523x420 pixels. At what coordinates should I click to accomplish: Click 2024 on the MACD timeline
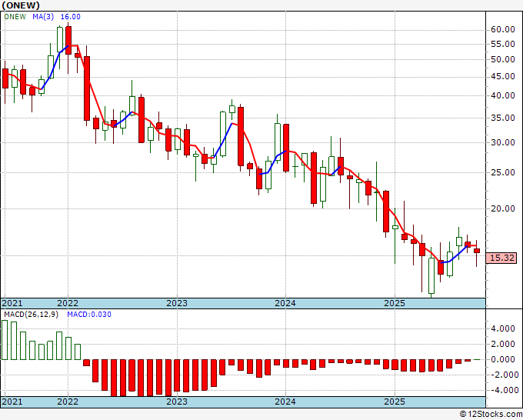[x=285, y=402]
